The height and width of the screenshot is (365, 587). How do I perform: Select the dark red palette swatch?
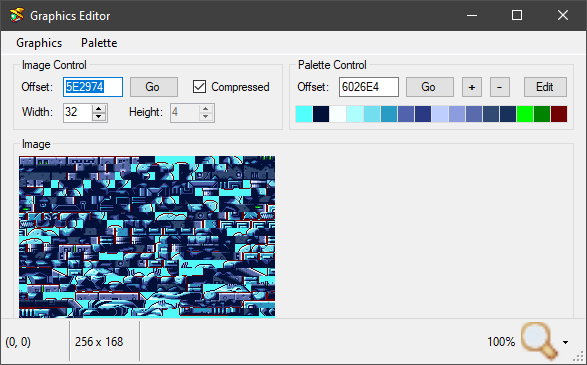[x=559, y=114]
